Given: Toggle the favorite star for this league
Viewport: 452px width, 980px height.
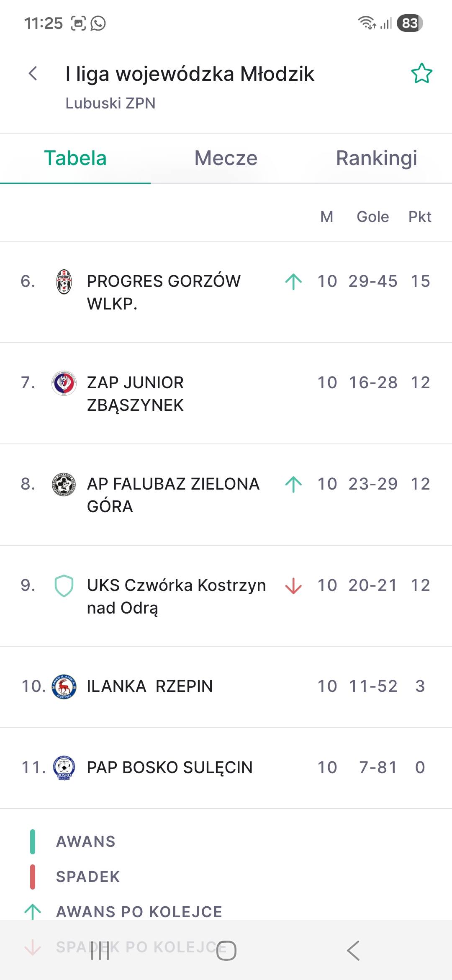Looking at the screenshot, I should coord(421,74).
